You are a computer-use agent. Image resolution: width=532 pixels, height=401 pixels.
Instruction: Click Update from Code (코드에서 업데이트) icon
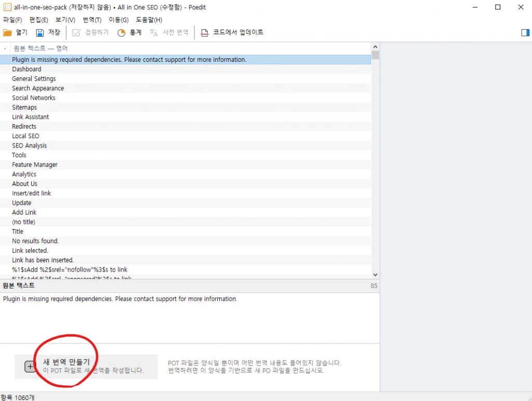tap(204, 33)
